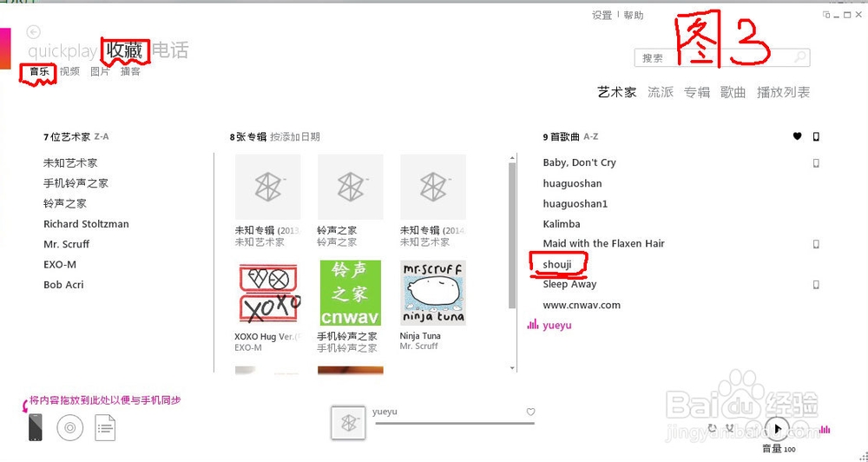Click the search magnifier icon
This screenshot has height=462, width=868.
(x=800, y=57)
